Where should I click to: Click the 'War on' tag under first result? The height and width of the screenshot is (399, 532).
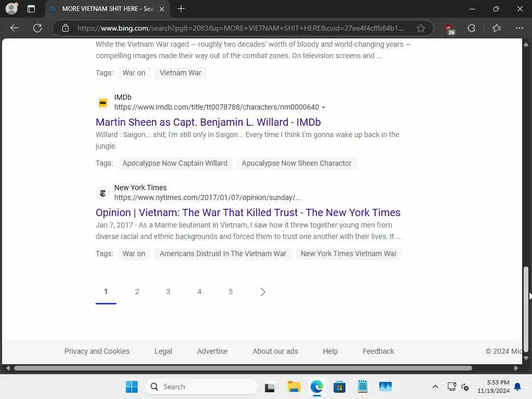[134, 73]
